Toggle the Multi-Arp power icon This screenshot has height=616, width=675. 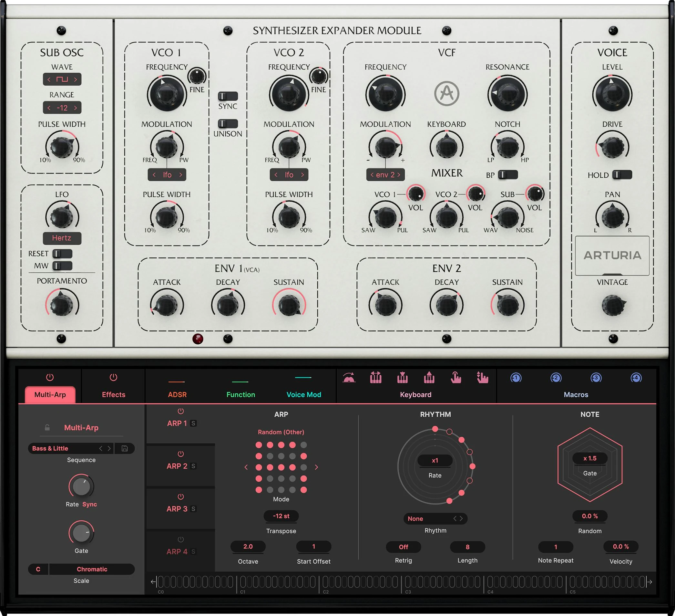[x=50, y=377]
